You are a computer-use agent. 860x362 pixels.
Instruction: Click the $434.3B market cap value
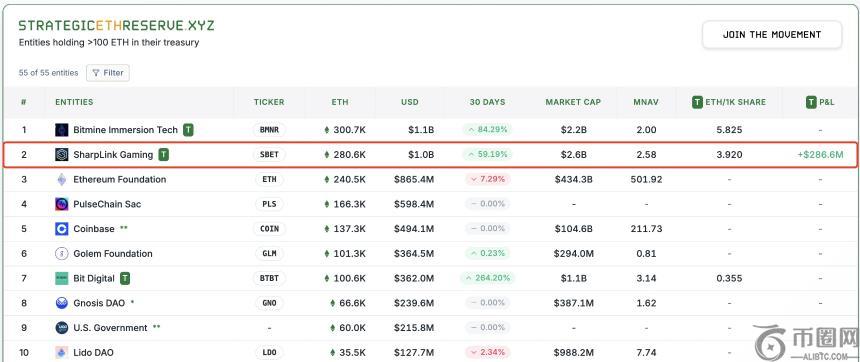pos(573,179)
